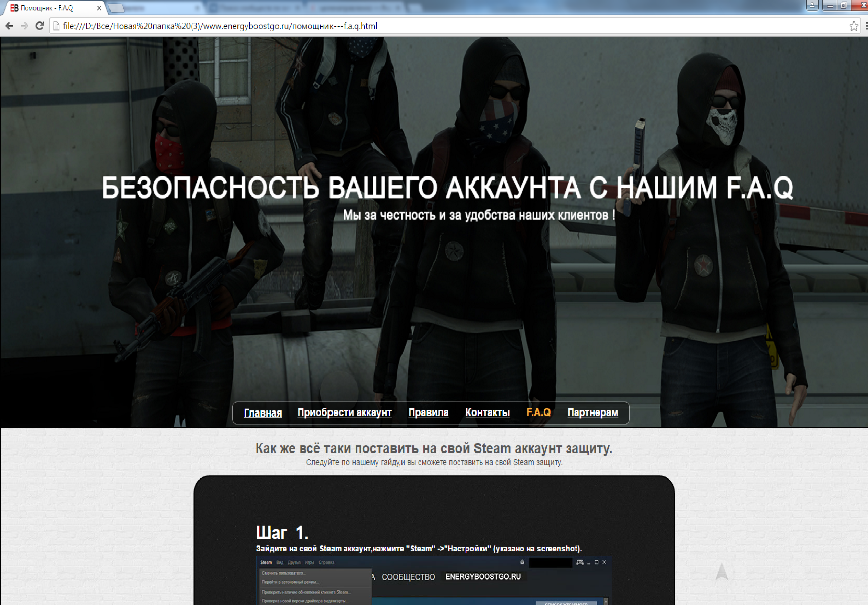
Task: Click the Steam settings screenshot under Шаг 1
Action: (x=434, y=580)
